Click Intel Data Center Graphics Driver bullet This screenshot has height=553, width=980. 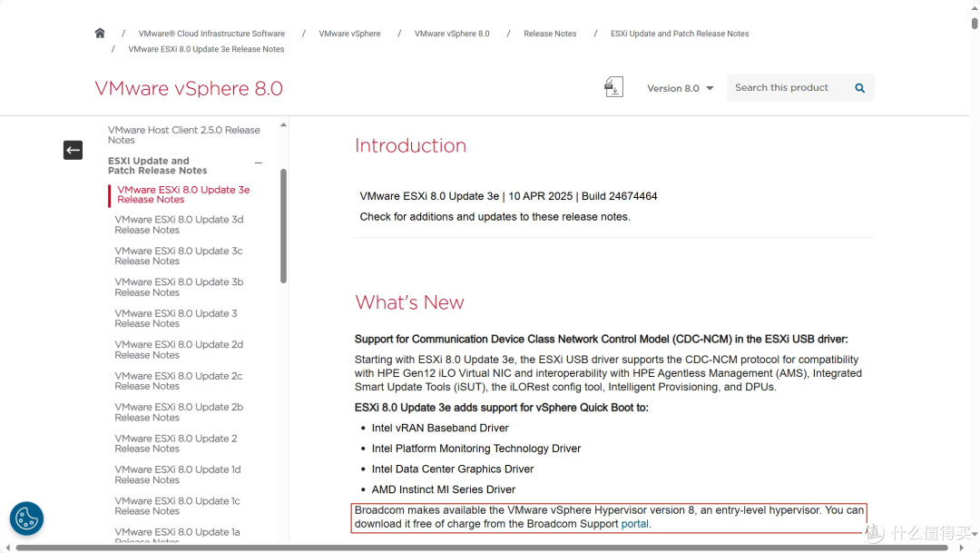(x=453, y=469)
